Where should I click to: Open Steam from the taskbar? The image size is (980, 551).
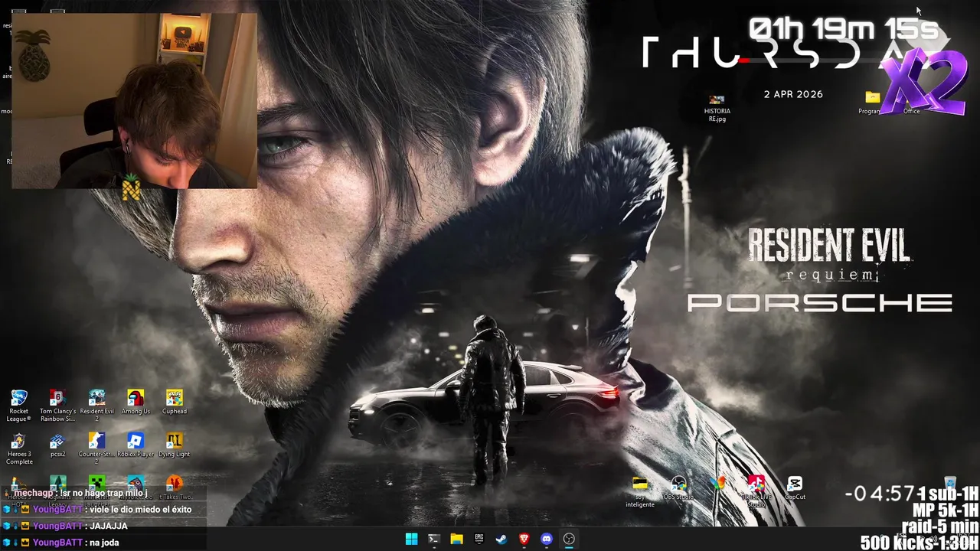pos(501,539)
